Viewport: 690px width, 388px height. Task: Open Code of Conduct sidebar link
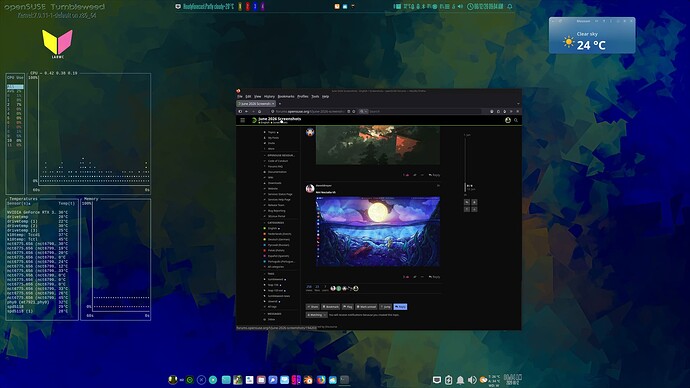[278, 161]
